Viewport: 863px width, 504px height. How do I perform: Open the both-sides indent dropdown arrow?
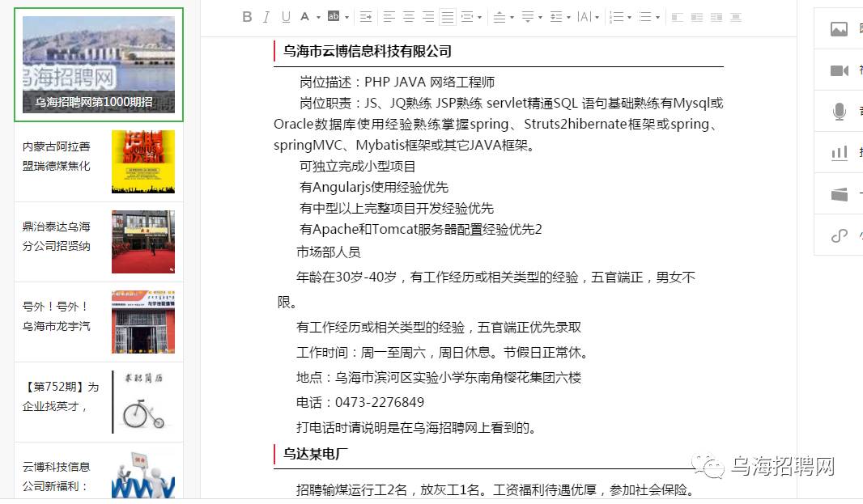(480, 18)
